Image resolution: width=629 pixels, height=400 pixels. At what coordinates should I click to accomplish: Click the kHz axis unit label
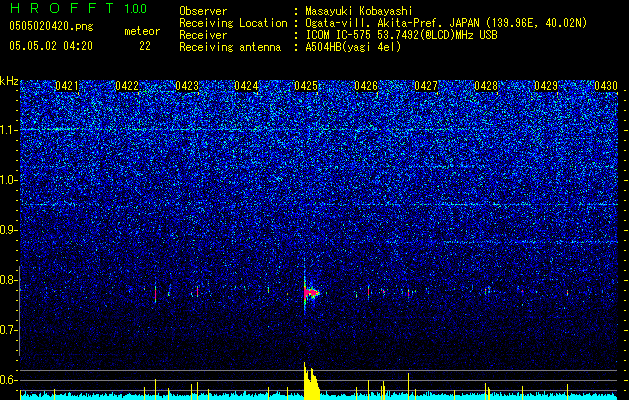pyautogui.click(x=9, y=81)
